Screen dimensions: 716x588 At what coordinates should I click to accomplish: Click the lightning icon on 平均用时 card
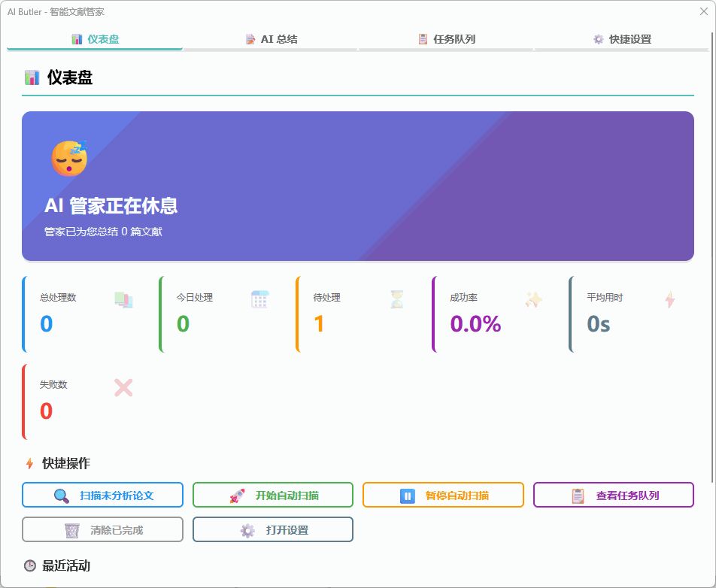click(669, 299)
